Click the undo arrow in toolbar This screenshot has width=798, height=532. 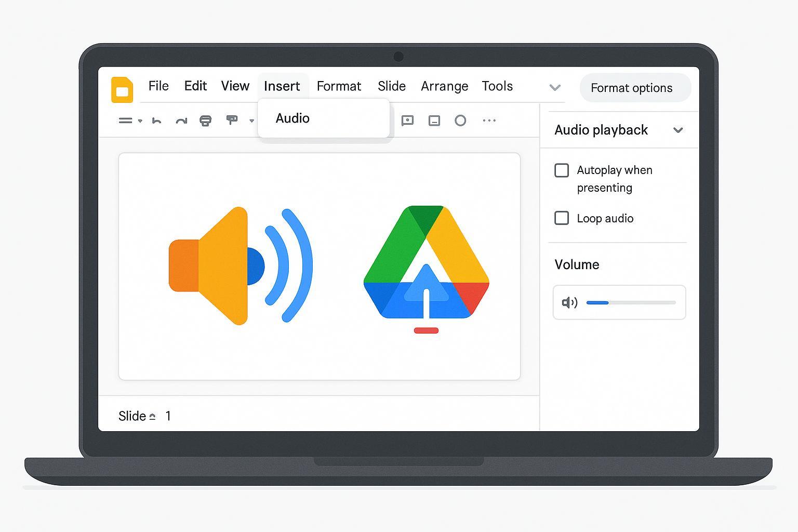(x=156, y=121)
